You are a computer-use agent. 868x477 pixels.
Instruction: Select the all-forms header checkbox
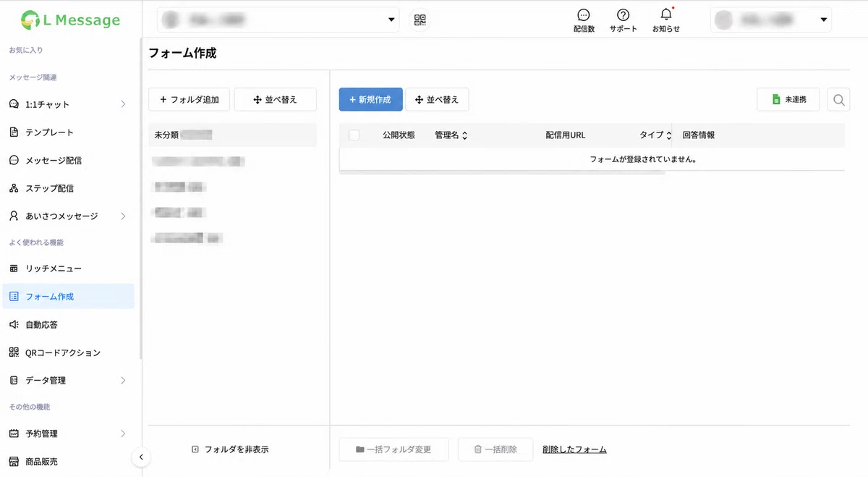point(354,135)
